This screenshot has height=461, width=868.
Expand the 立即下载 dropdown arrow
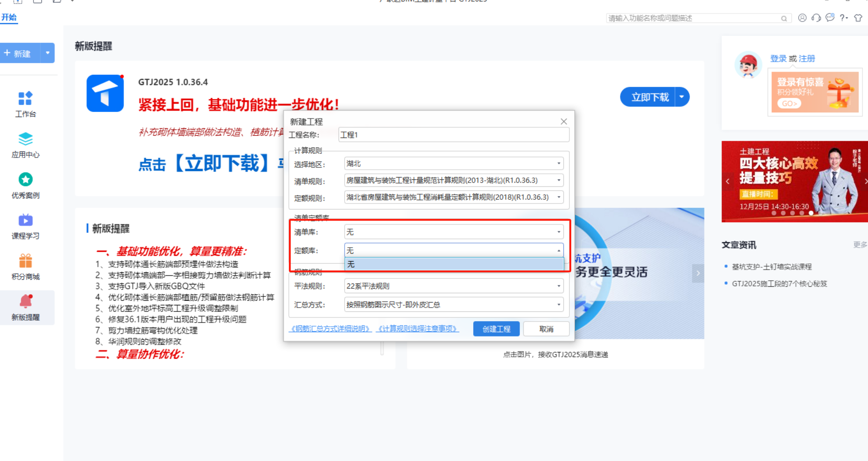[x=682, y=97]
